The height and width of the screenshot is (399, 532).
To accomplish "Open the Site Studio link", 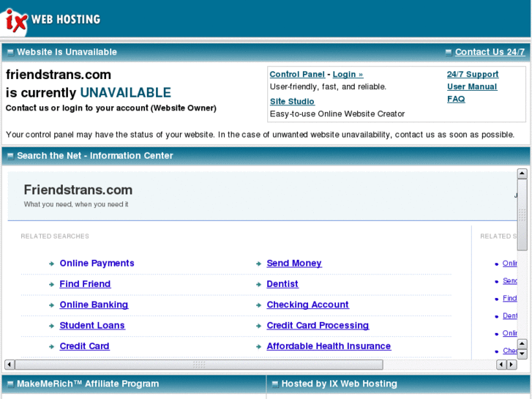I will pos(292,101).
